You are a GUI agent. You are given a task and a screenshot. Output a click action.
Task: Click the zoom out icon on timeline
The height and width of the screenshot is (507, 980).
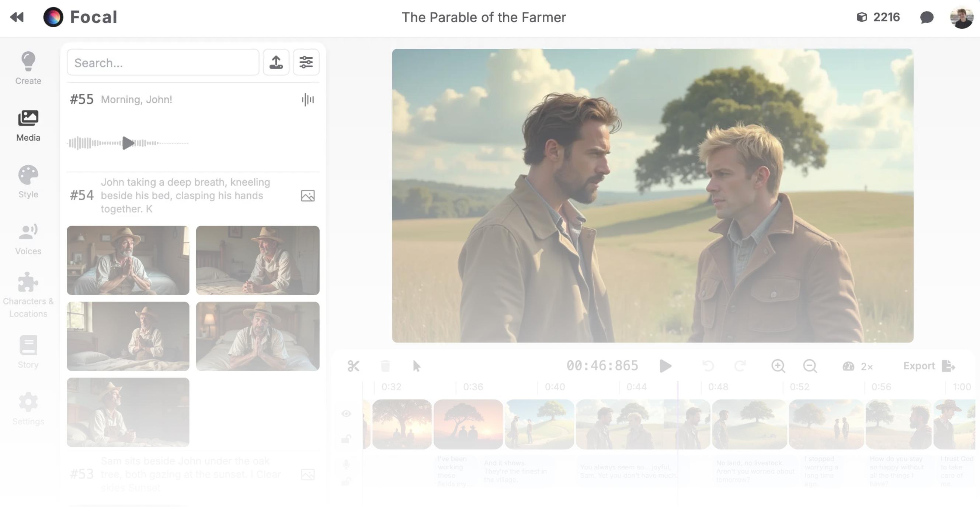point(810,365)
